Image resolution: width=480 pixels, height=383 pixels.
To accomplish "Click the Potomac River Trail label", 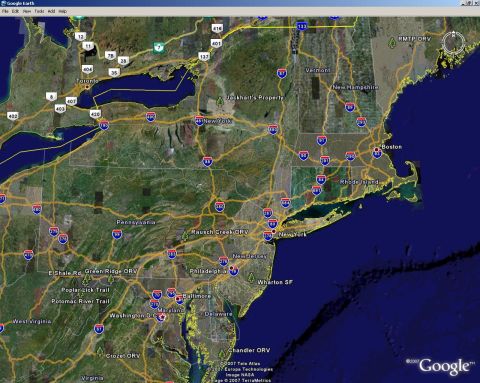I will [80, 301].
